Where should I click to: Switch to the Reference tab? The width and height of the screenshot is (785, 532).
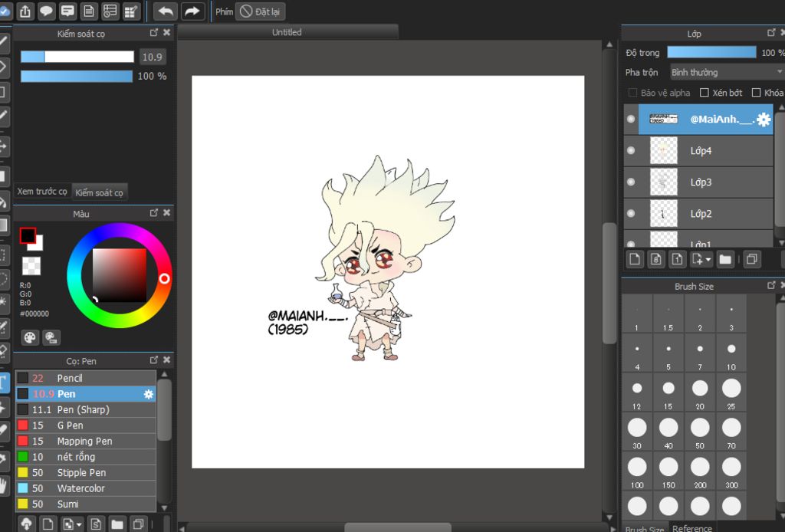[692, 528]
